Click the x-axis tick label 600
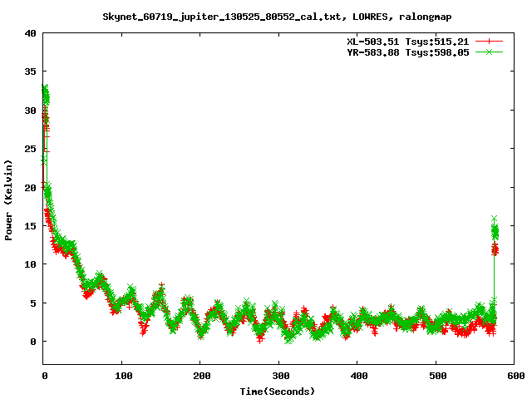The image size is (532, 399). 516,376
